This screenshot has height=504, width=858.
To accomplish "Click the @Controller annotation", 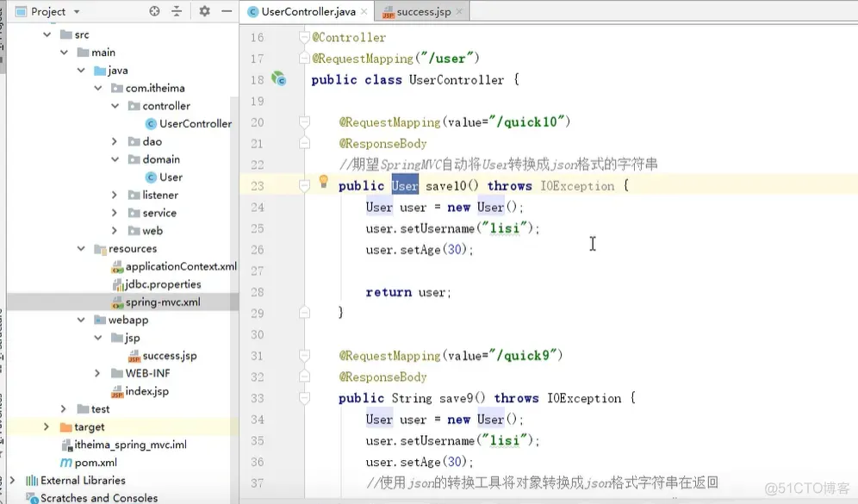I will coord(349,37).
